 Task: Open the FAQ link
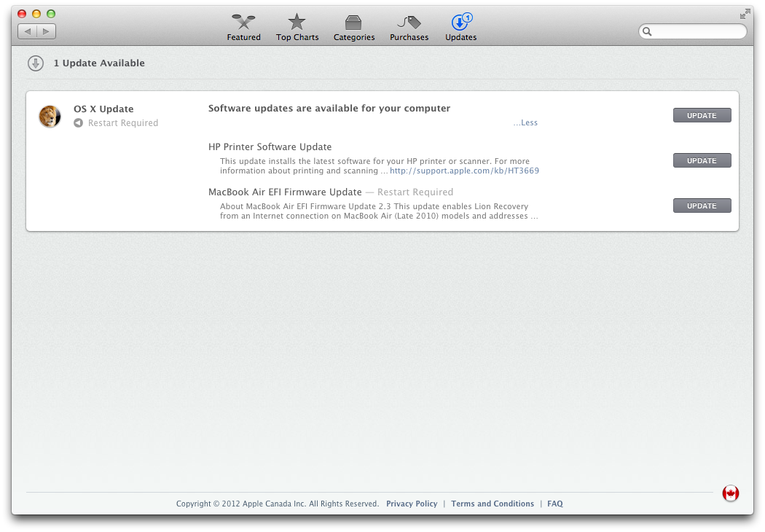point(554,504)
